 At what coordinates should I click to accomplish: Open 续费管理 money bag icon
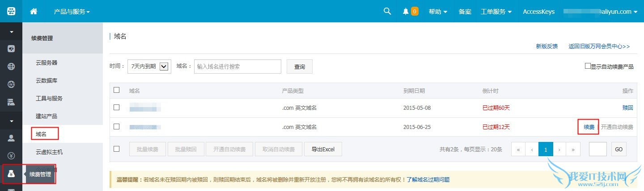click(11, 174)
